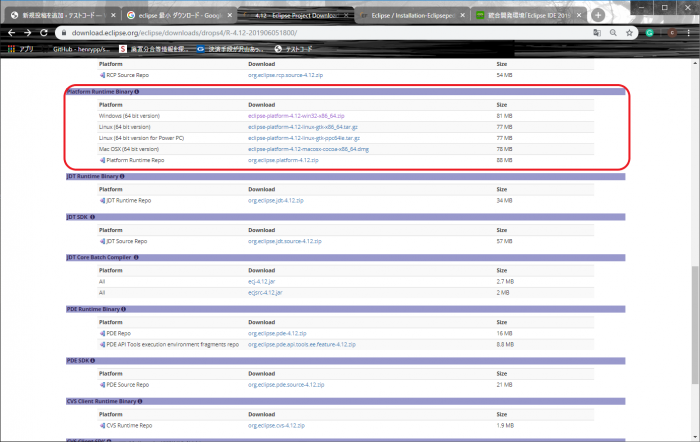Download ecj-4.12.jar
Viewport: 700px width, 442px height.
click(x=262, y=282)
